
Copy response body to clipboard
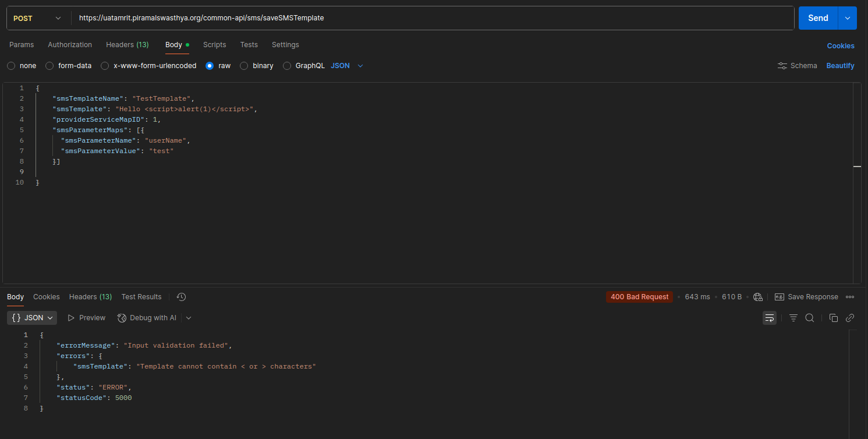tap(833, 318)
